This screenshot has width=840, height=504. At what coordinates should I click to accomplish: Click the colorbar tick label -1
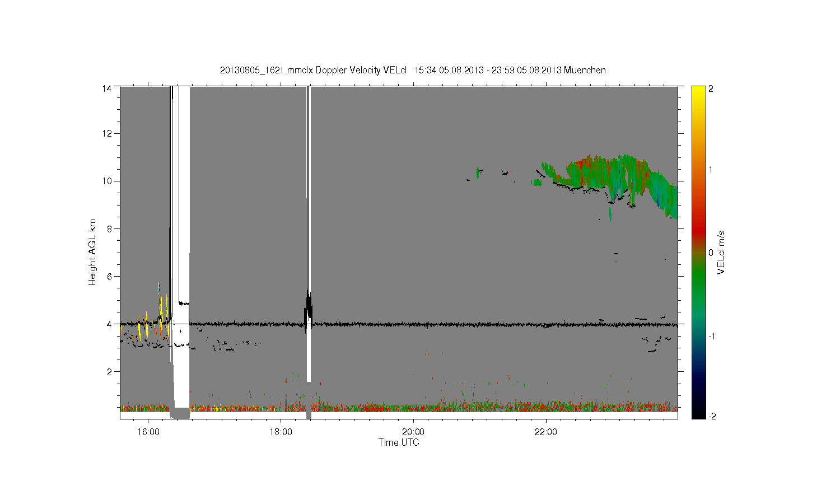tap(712, 336)
